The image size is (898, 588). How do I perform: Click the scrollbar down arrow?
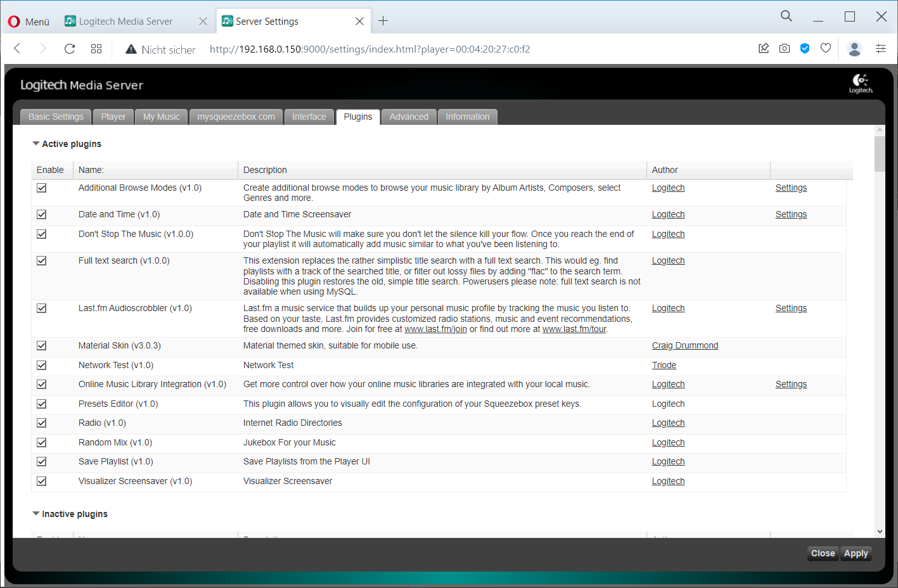[880, 532]
